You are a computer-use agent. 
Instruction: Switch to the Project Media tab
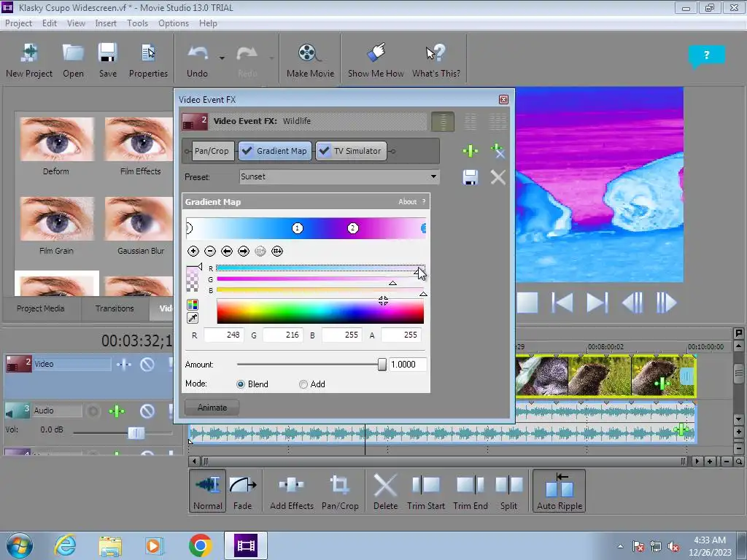[41, 308]
